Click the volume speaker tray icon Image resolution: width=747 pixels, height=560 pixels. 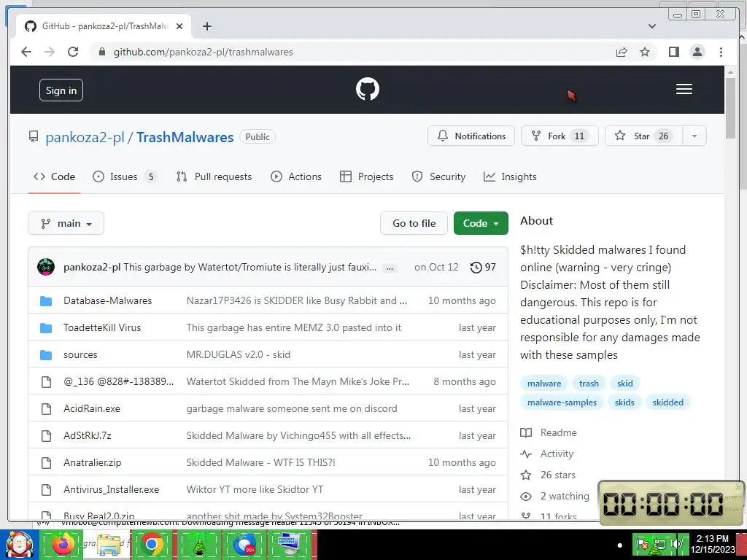(676, 544)
